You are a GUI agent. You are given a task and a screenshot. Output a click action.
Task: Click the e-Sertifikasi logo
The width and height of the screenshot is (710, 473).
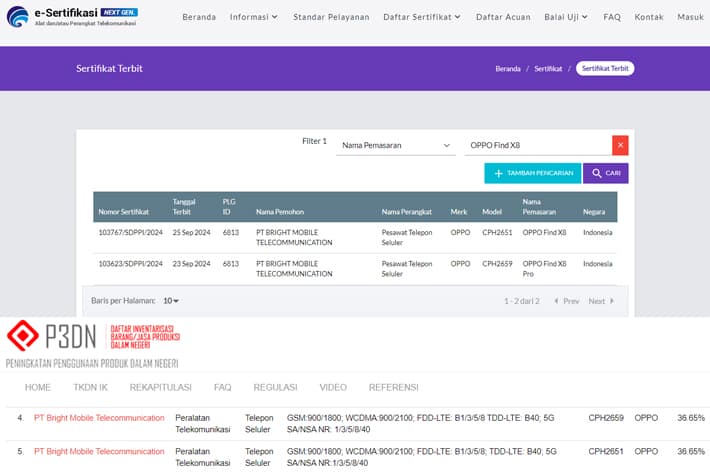[x=72, y=16]
